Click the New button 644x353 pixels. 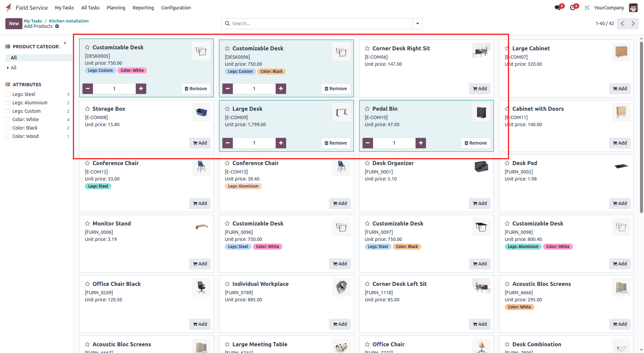(13, 23)
